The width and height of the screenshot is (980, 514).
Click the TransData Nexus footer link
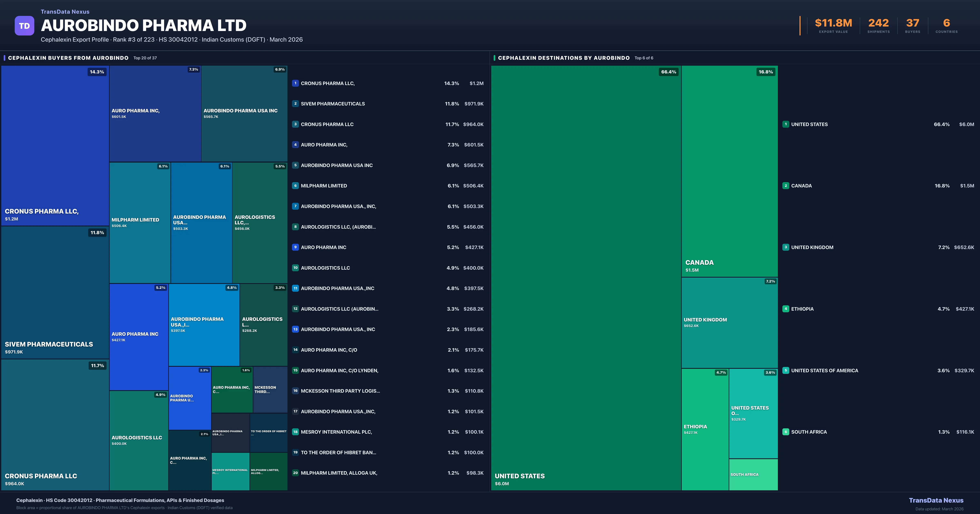(936, 500)
